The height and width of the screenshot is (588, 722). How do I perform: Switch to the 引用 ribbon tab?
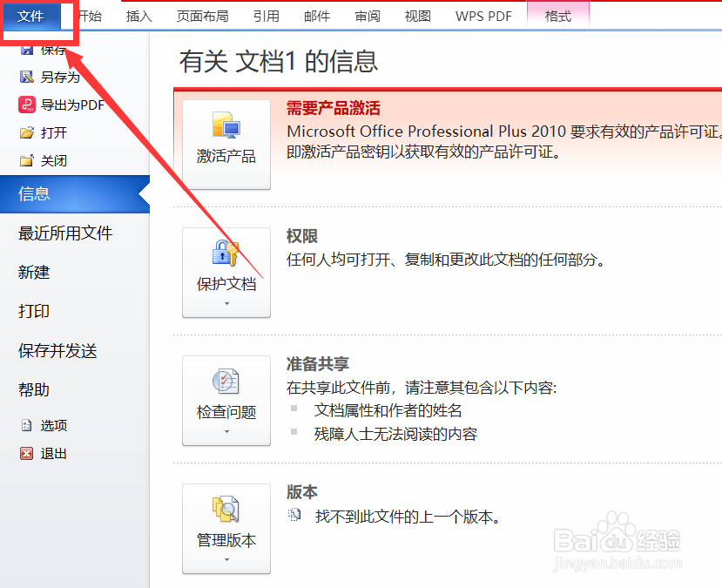pos(267,17)
